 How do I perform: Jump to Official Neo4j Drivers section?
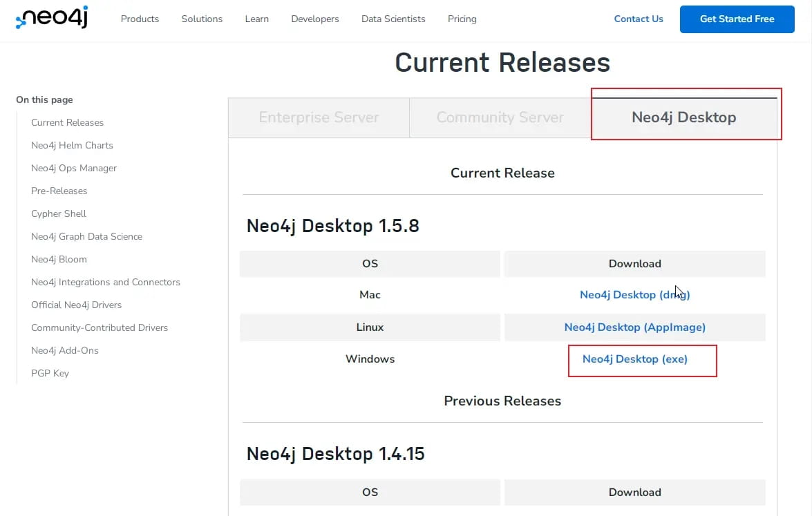[x=76, y=305]
